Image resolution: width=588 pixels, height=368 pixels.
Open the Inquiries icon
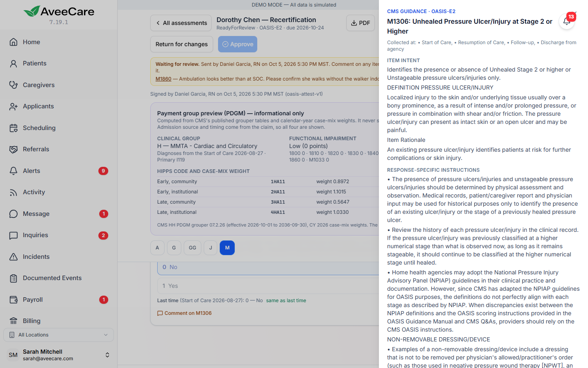pos(13,235)
